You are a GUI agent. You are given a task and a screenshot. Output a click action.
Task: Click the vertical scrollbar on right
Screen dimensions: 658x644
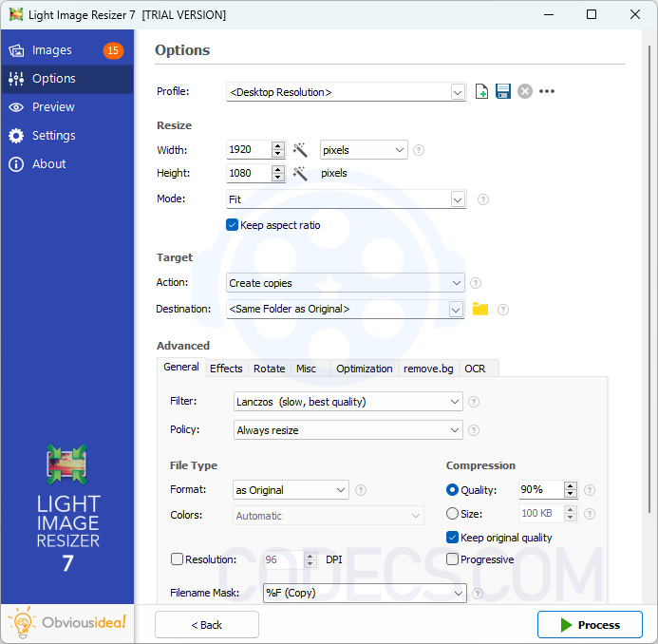click(x=649, y=279)
